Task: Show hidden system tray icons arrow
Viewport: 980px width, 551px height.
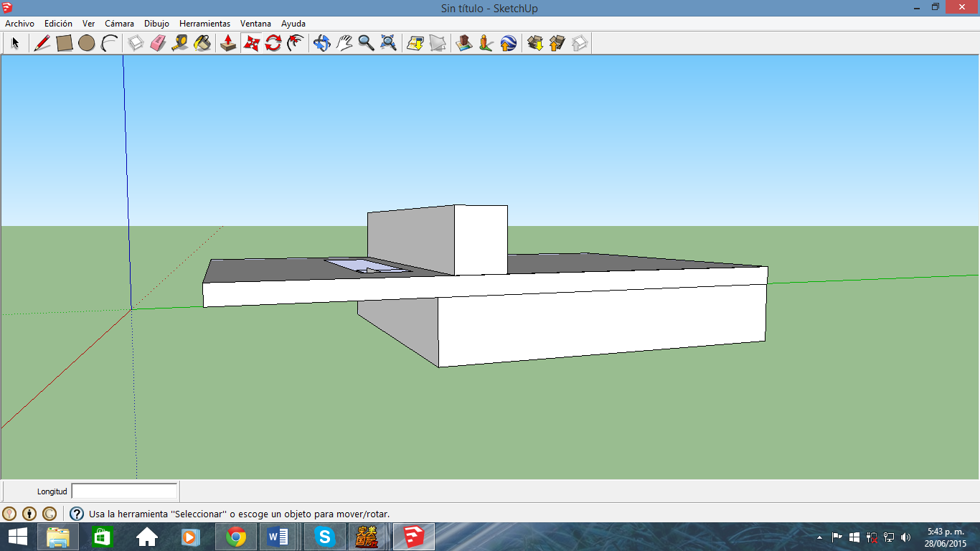Action: pos(820,537)
